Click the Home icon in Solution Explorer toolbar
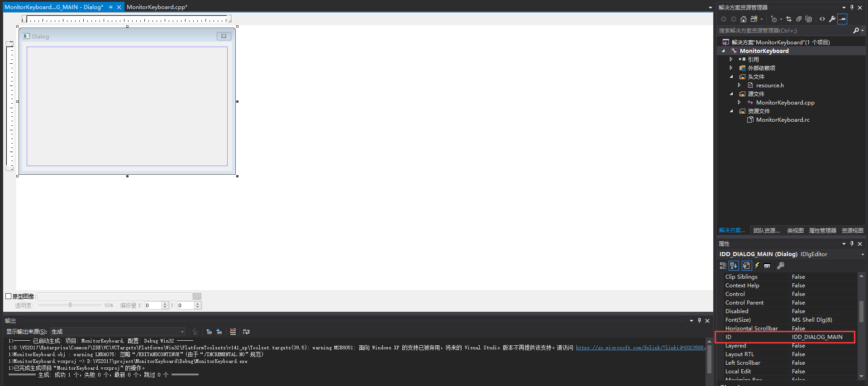Screen dimensions: 868x386 coord(744,19)
